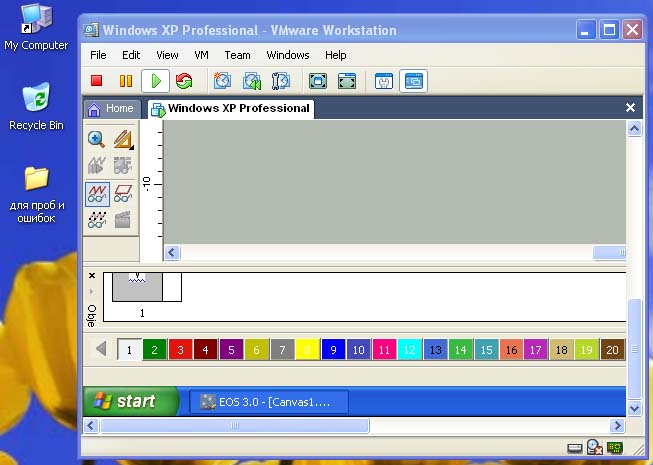653x465 pixels.
Task: Click EOS 3.0 Canvas1 taskbar button
Action: pos(269,402)
